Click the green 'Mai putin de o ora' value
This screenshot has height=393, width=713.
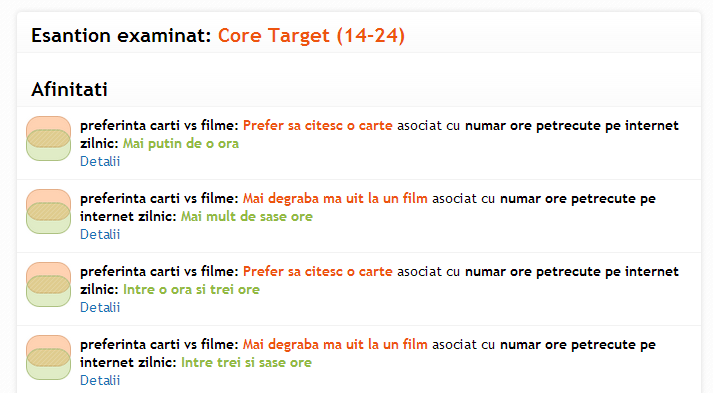point(181,144)
